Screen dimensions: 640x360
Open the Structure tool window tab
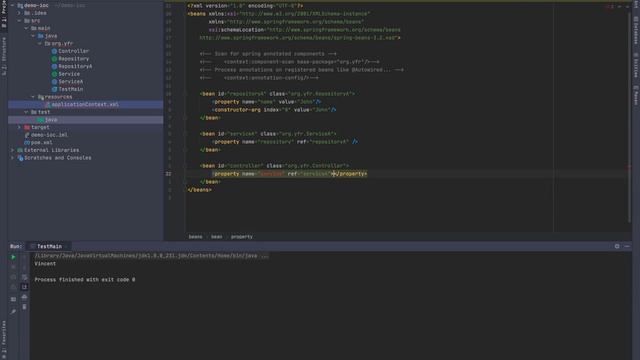[x=4, y=56]
